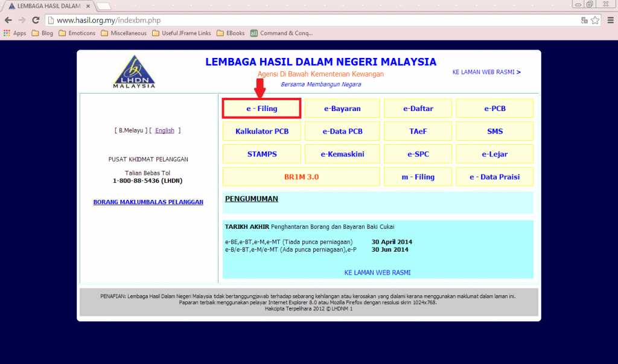This screenshot has height=364, width=618.
Task: Open BORANG MAKLUMBALAS PELANGGAN link
Action: coord(148,202)
